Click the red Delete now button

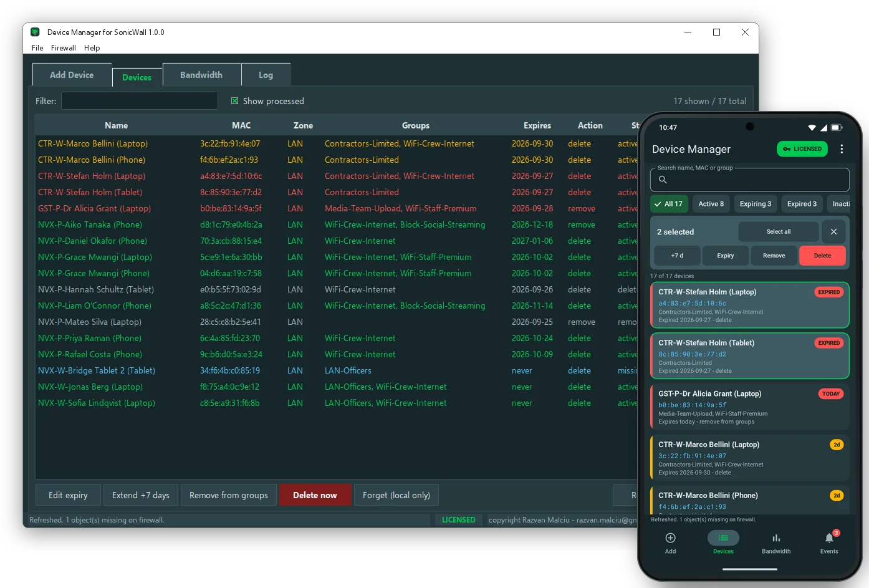coord(315,495)
